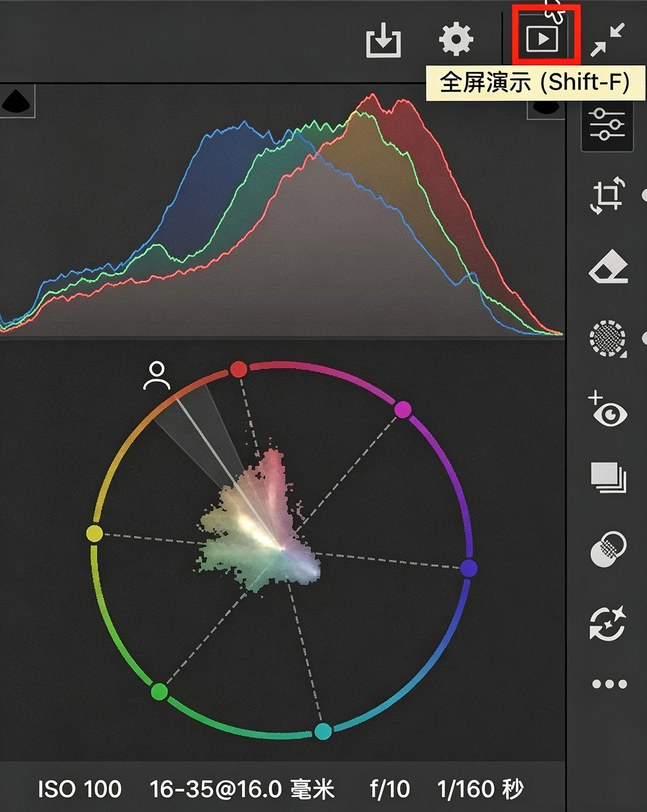This screenshot has width=647, height=812.
Task: Click the skin tone person indicator
Action: 156,376
